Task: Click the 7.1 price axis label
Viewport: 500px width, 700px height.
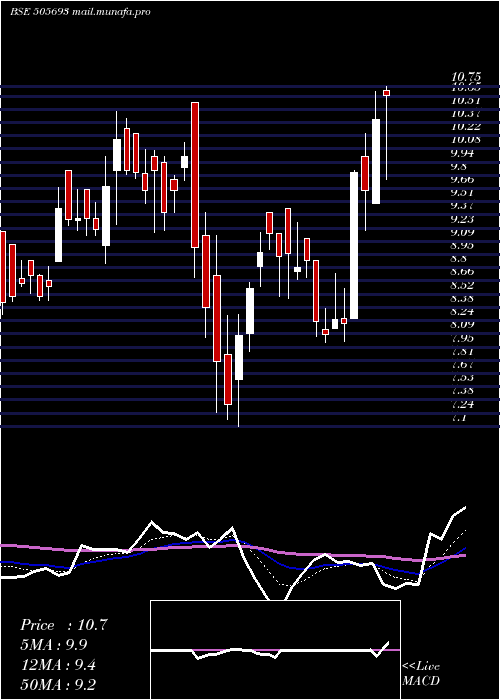Action: pos(460,417)
